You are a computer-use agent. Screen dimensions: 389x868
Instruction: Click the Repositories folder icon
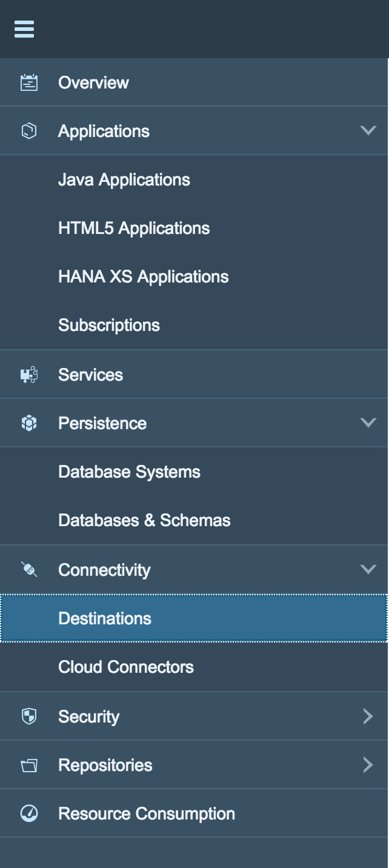click(29, 765)
